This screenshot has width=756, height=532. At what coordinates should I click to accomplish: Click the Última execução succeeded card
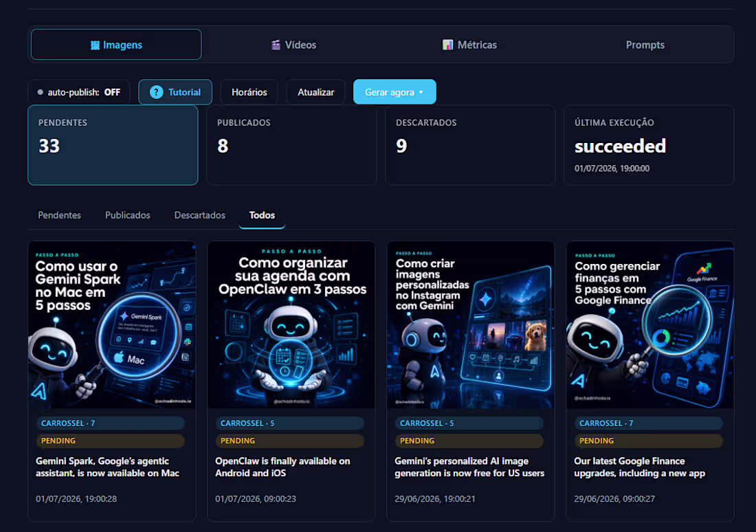tap(649, 145)
